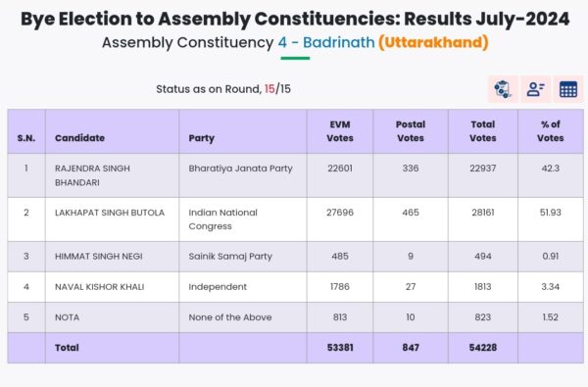Click the Himmat Singh Negi row
The image size is (588, 387).
(x=295, y=257)
